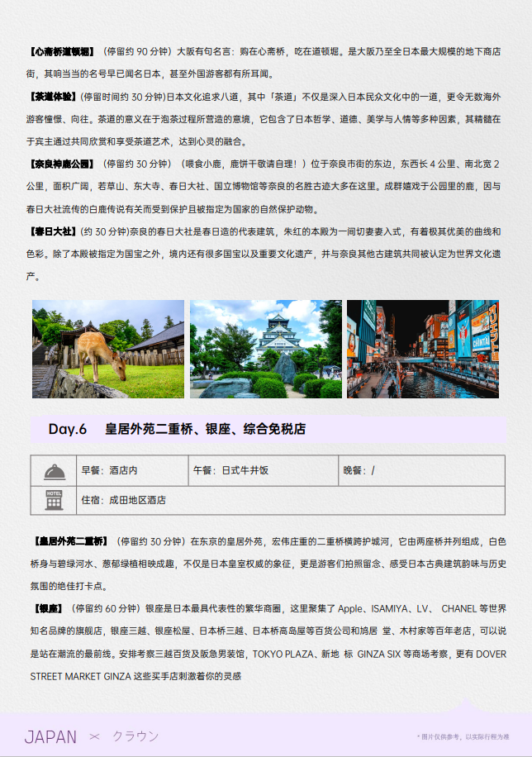Select the heading 【银座】

[x=48, y=609]
